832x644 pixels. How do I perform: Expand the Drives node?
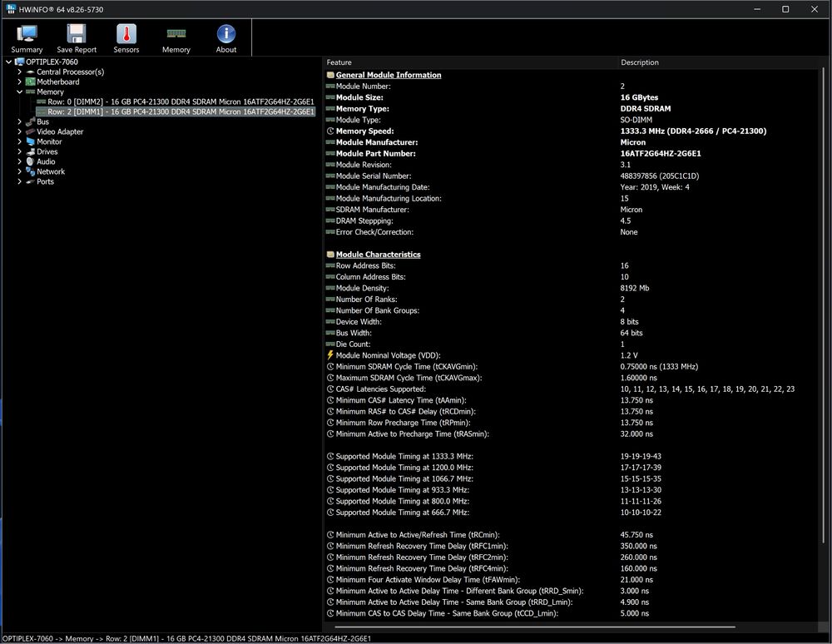coord(20,151)
